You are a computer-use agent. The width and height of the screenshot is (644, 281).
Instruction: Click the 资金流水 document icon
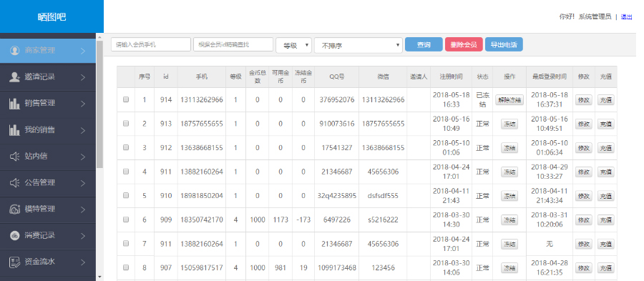15,262
